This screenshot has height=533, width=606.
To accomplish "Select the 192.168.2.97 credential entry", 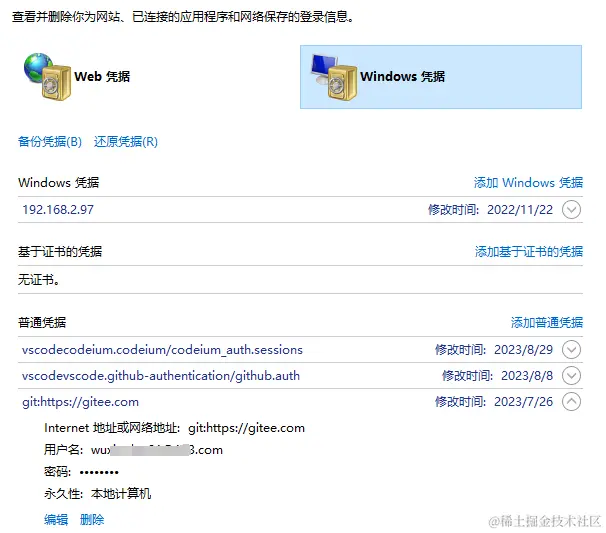I will (58, 209).
